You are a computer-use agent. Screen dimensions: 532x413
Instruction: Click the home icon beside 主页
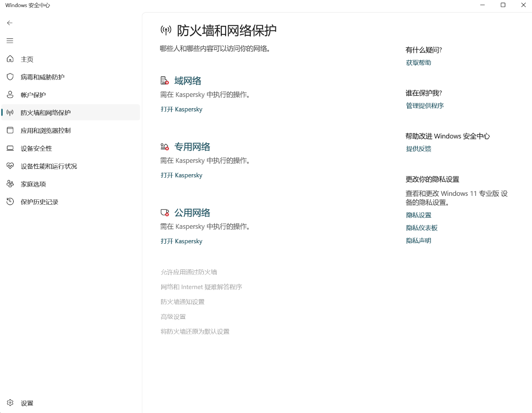[10, 59]
